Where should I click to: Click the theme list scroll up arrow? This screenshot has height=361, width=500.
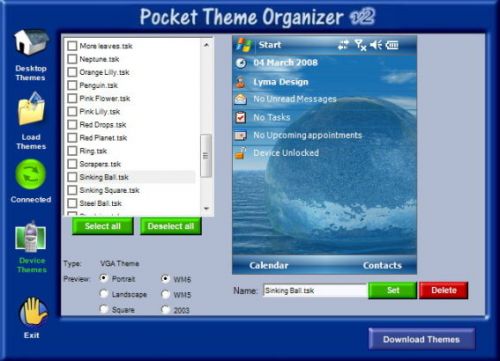(x=206, y=45)
